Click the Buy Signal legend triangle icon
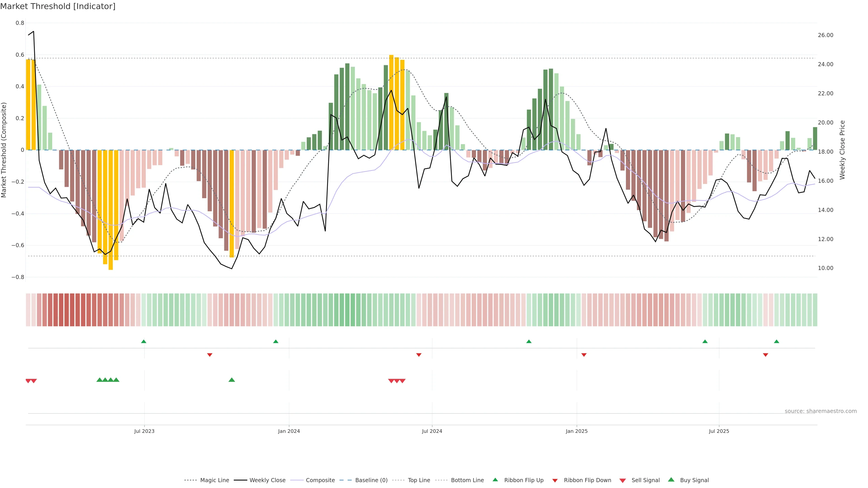 pyautogui.click(x=671, y=480)
